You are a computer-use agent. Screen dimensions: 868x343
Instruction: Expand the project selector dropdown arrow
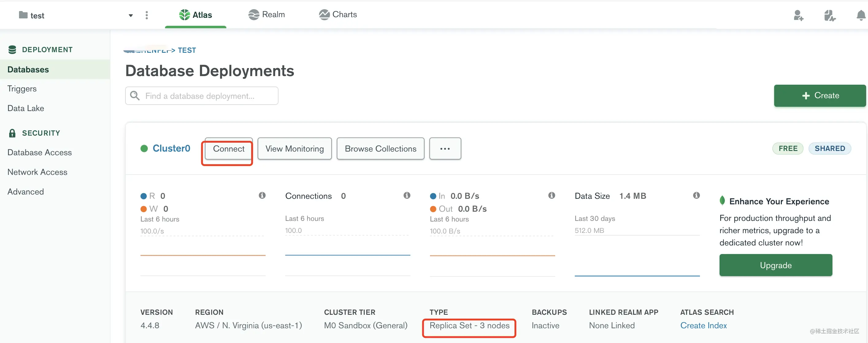click(131, 16)
